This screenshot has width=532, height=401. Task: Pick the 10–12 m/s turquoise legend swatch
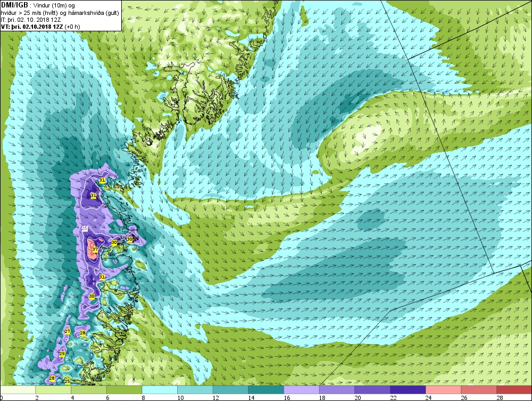pos(195,389)
